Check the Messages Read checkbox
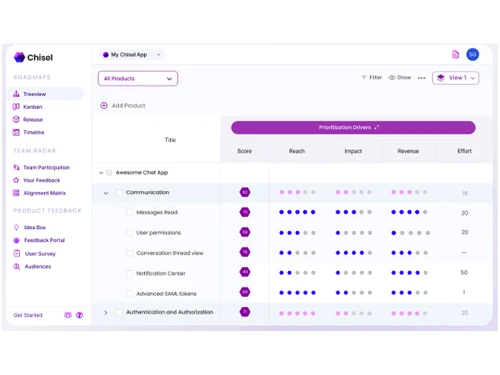 [129, 213]
